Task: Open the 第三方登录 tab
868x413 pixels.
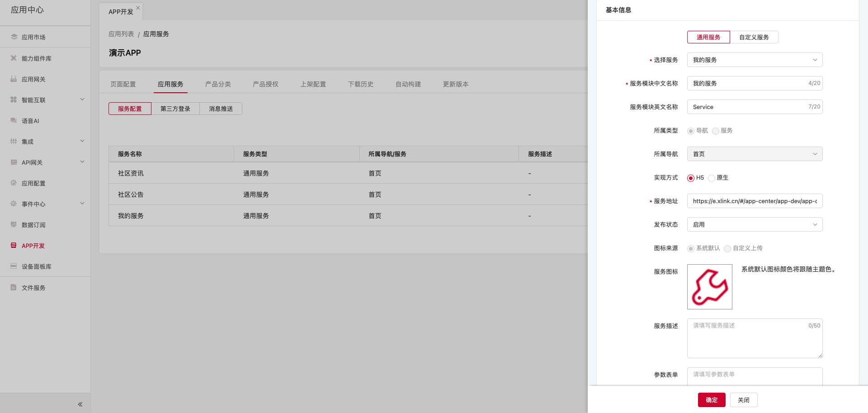Action: 175,109
